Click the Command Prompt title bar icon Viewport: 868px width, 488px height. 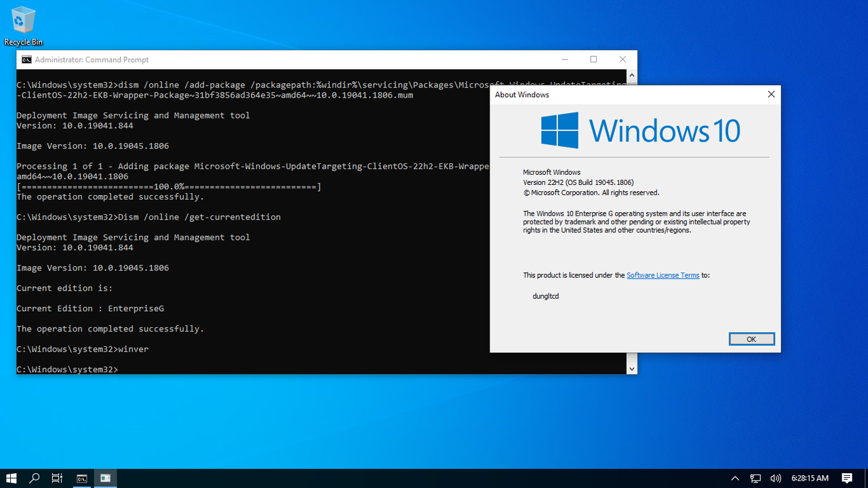tap(26, 60)
